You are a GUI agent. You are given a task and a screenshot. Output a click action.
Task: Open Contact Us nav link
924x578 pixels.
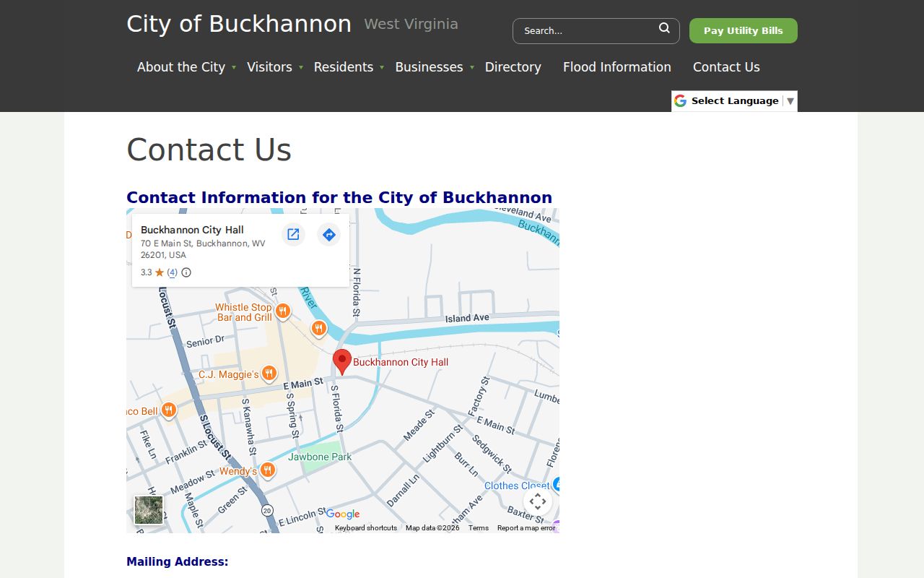[x=726, y=66]
